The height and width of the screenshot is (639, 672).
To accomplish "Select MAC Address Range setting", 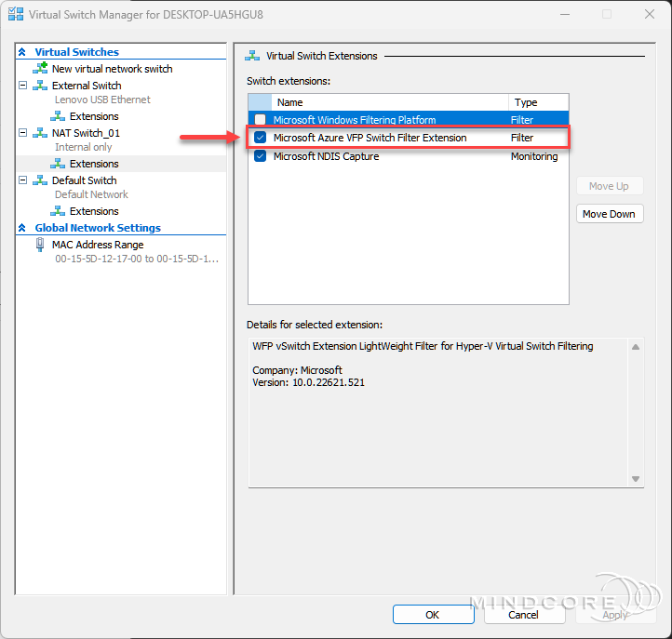I will pos(98,245).
